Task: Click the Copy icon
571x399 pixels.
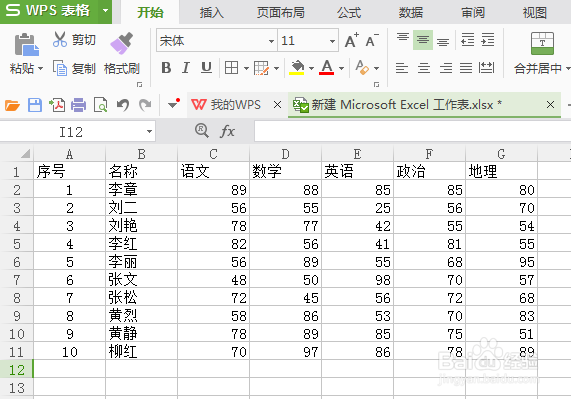Action: pos(60,68)
